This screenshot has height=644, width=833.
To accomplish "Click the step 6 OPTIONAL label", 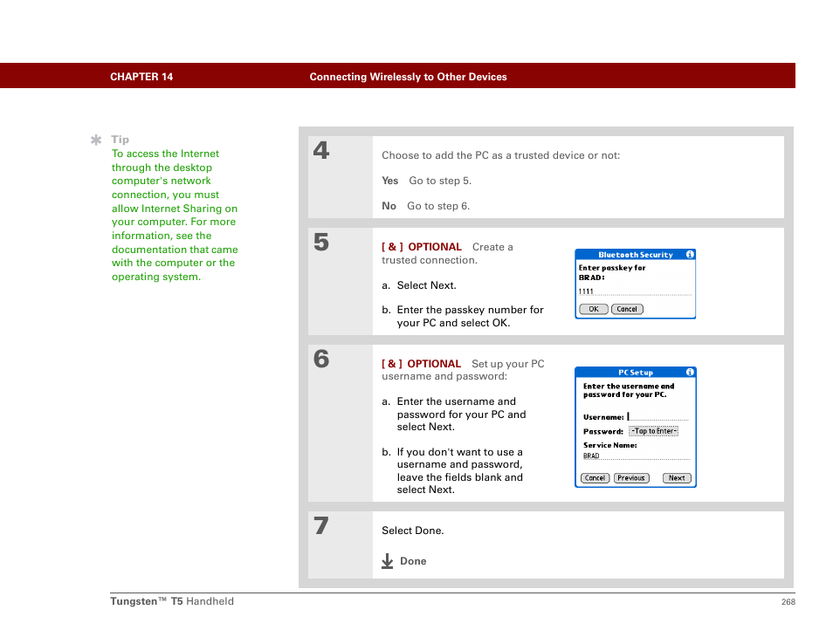I will [434, 364].
